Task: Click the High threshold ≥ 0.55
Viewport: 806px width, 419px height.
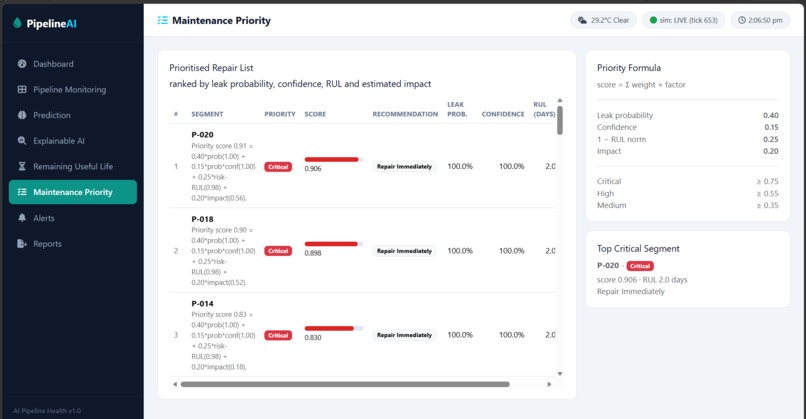Action: point(767,194)
